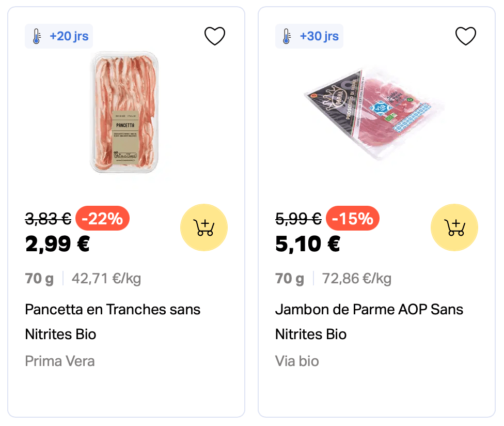Click the 42,71 €/kg unit price
The image size is (504, 426).
pos(106,279)
